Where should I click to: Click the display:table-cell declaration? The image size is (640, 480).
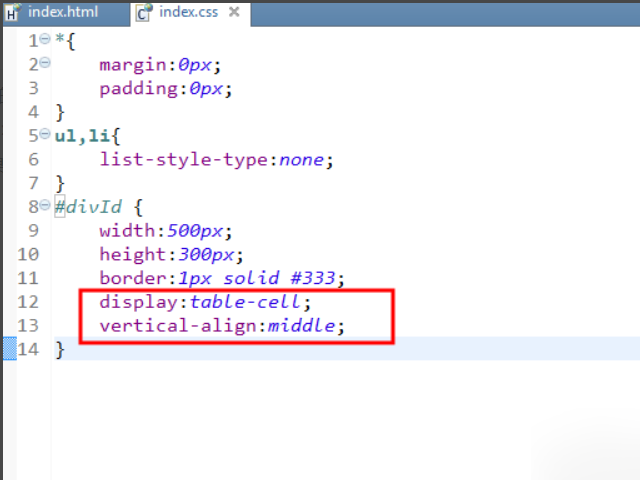tap(205, 302)
